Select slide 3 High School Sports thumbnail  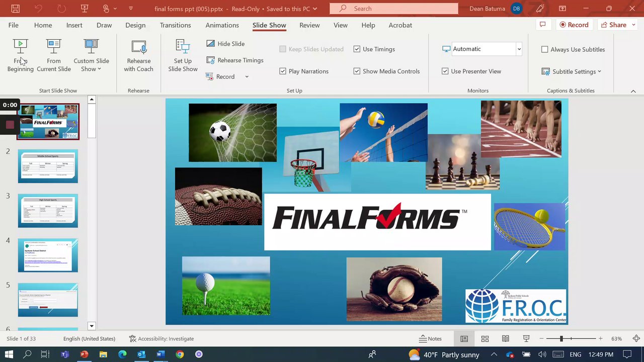[x=48, y=211]
